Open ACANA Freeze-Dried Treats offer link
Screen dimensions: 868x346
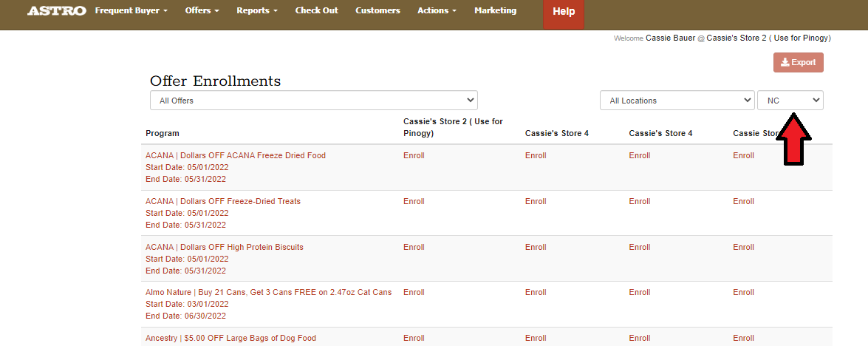point(223,201)
